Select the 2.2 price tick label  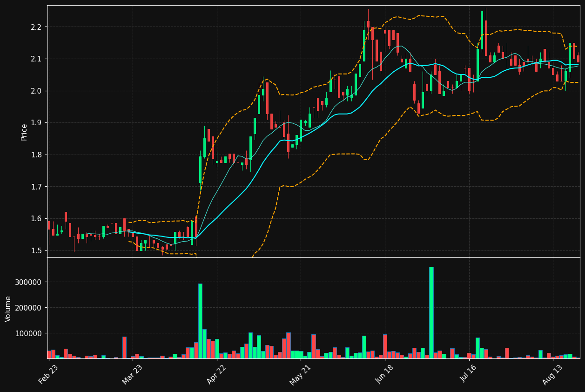[x=37, y=27]
